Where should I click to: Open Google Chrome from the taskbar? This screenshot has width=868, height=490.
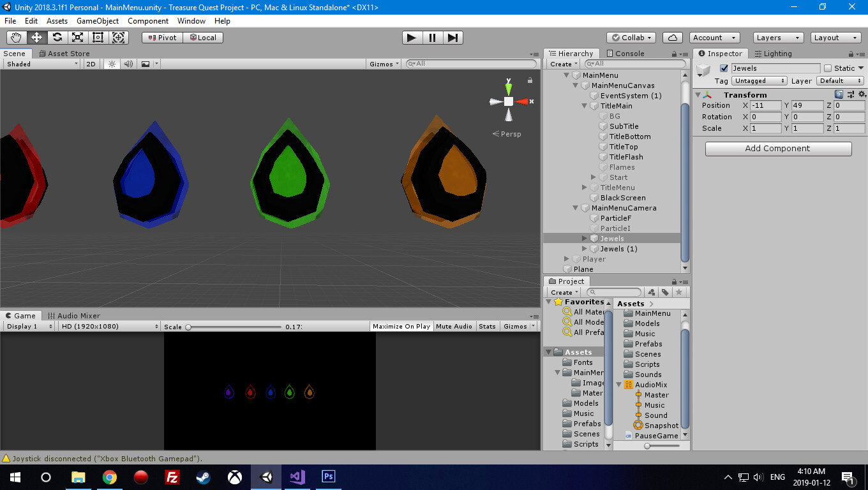point(110,477)
